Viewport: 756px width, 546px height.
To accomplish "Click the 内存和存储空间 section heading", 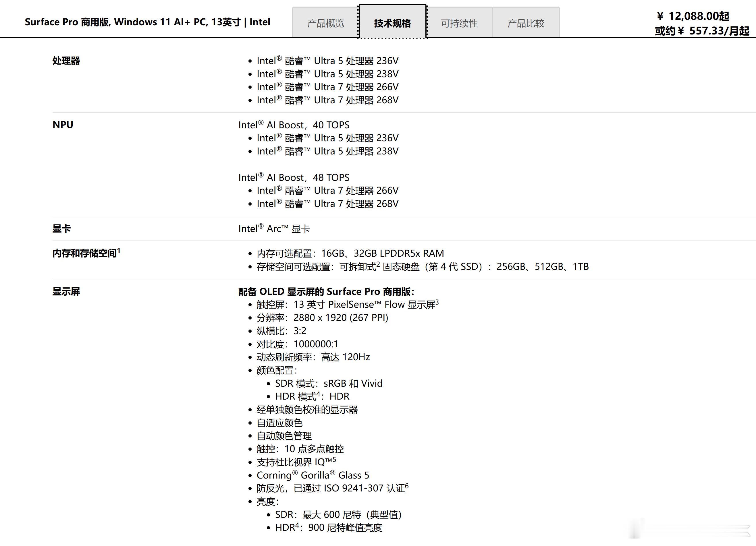I will [x=86, y=253].
